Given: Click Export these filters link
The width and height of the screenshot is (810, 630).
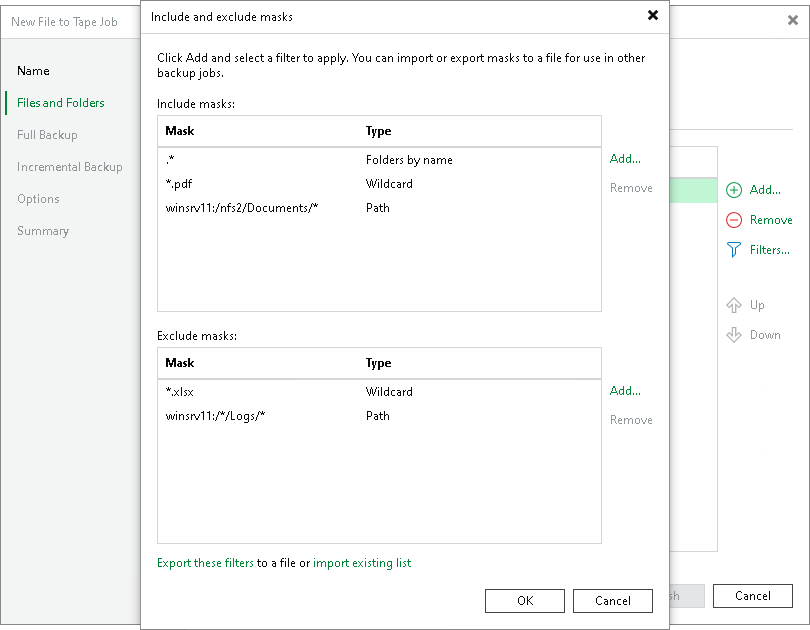Looking at the screenshot, I should 205,563.
